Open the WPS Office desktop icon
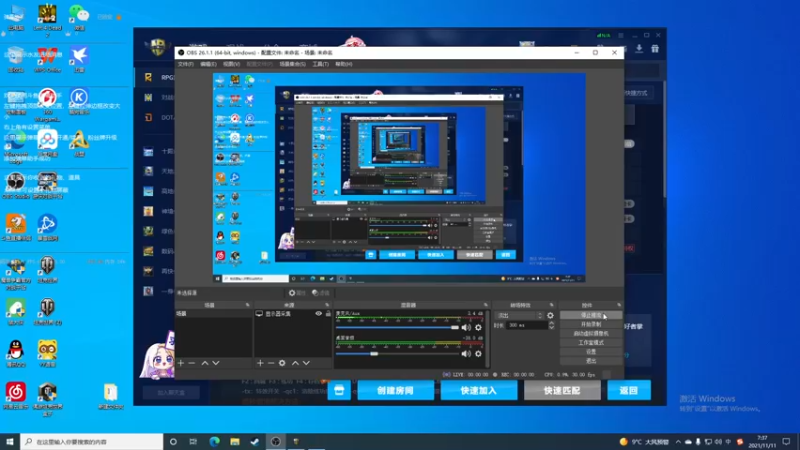800x450 pixels. point(47,59)
